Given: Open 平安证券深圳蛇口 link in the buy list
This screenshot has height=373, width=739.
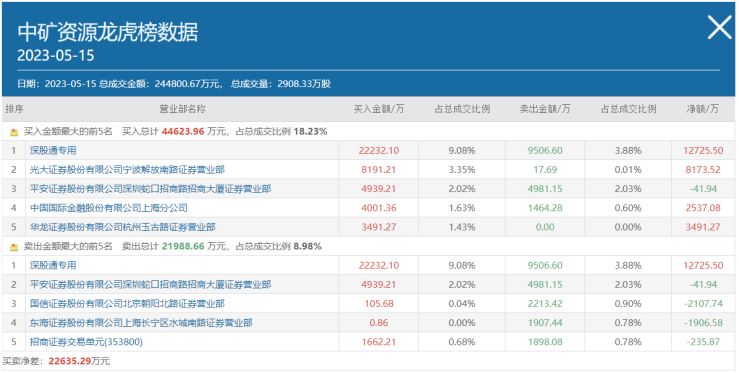Looking at the screenshot, I should (x=150, y=189).
